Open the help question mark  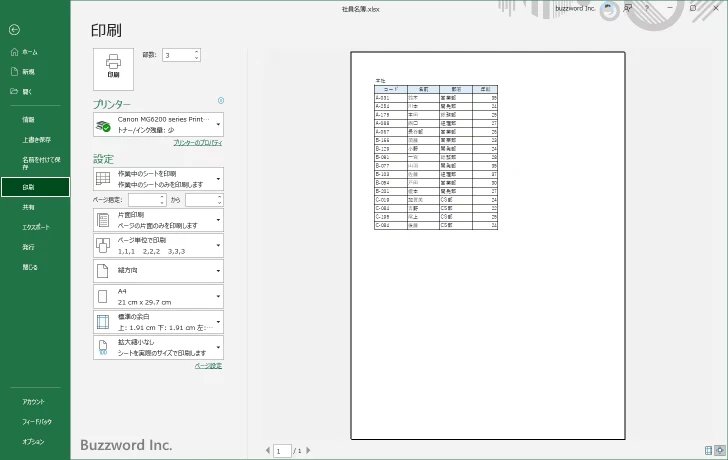click(x=646, y=8)
